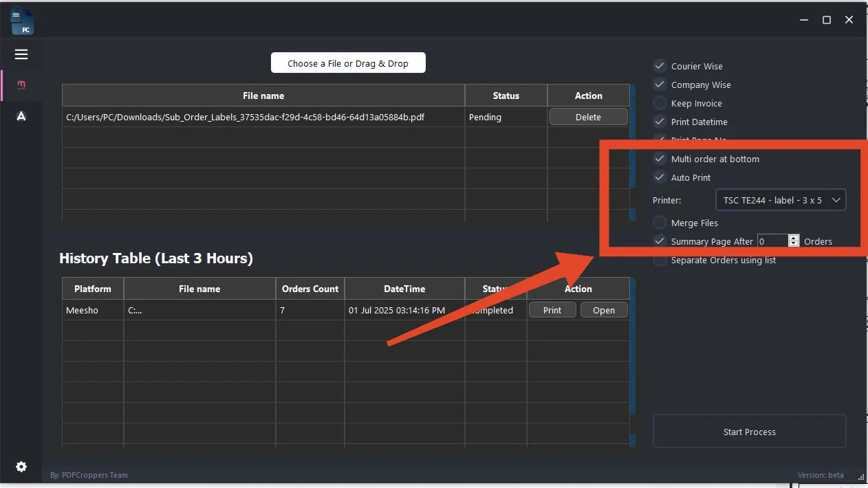Screen dimensions: 868x488
Task: Maximize the application window
Action: point(827,20)
